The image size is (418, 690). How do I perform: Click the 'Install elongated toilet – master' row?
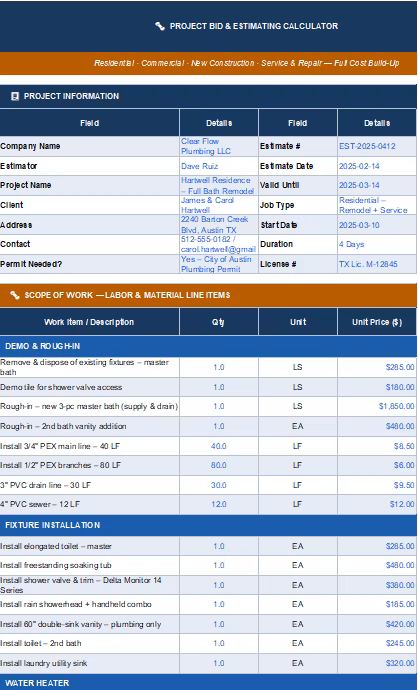208,546
